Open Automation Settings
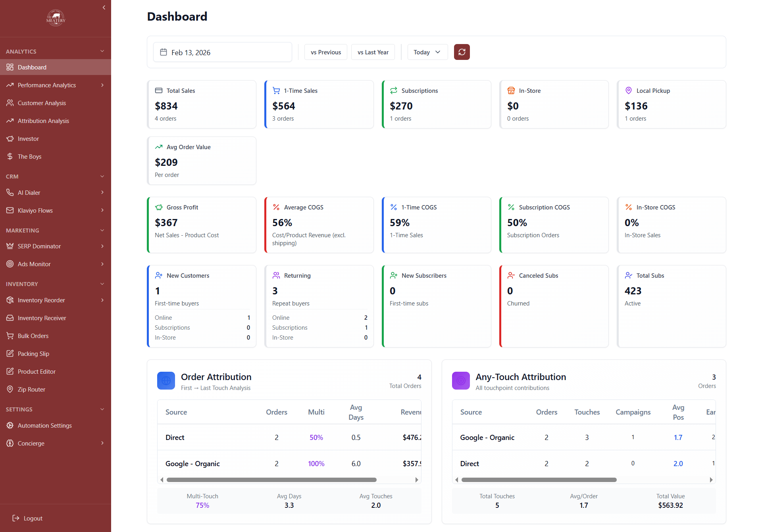The image size is (762, 532). (44, 425)
